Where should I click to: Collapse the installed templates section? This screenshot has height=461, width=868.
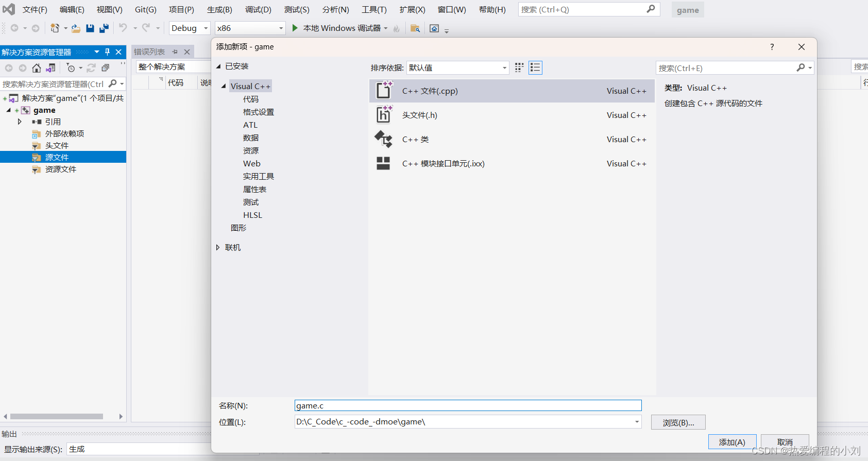(x=218, y=66)
